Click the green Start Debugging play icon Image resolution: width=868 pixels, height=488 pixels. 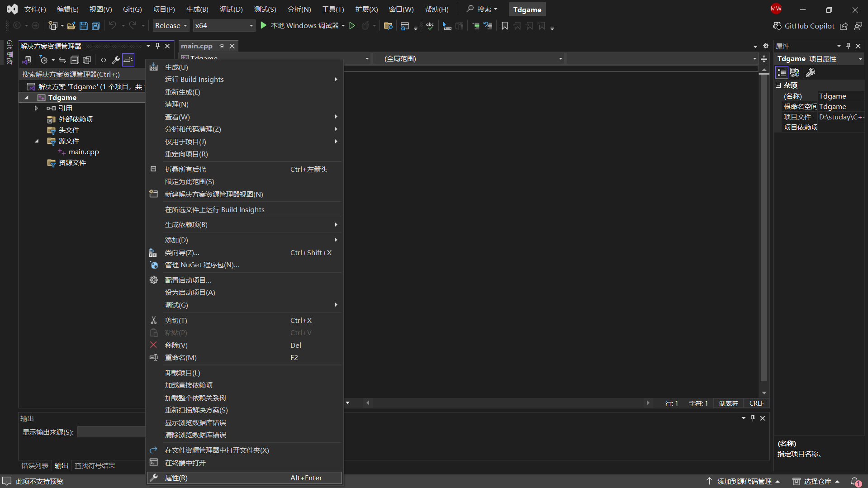(x=264, y=26)
